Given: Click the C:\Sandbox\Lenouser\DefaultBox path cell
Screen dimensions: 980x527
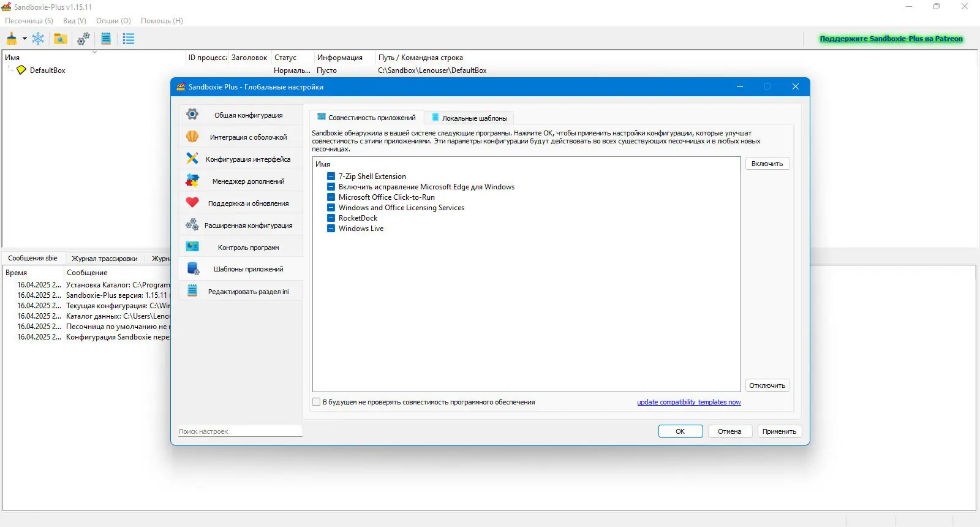Looking at the screenshot, I should 432,70.
